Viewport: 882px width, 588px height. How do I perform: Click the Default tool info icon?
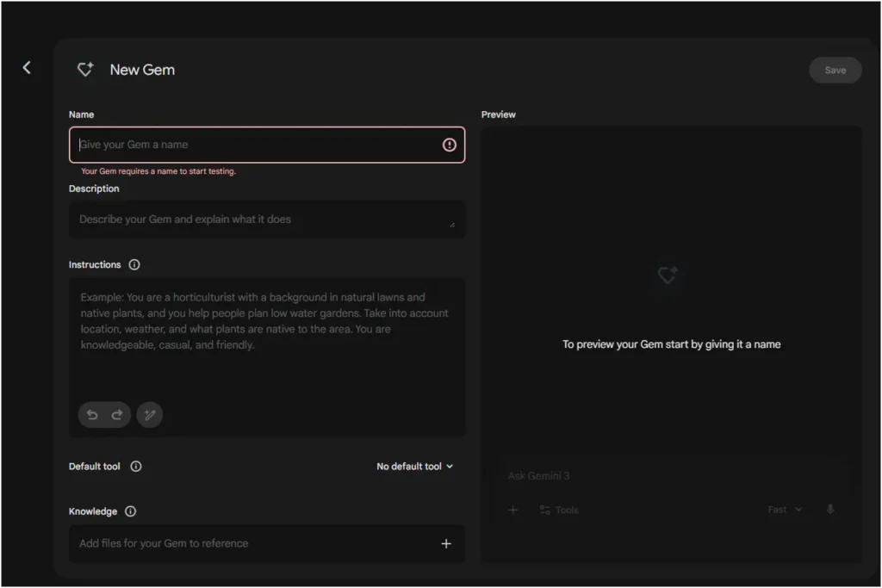click(135, 466)
